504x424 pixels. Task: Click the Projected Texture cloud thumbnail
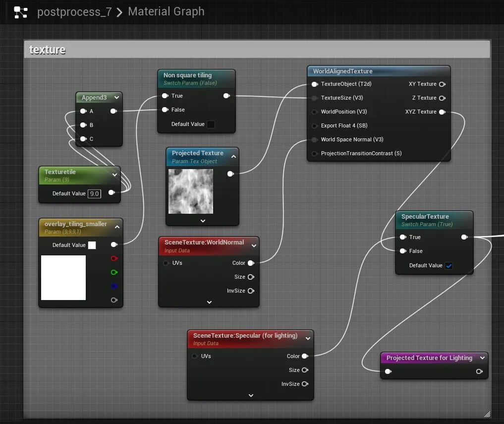click(x=191, y=191)
